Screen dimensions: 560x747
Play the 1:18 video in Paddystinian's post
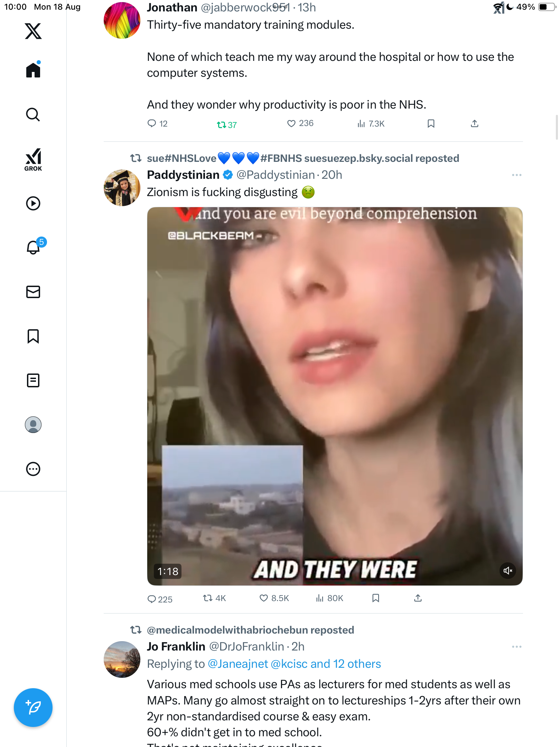335,396
